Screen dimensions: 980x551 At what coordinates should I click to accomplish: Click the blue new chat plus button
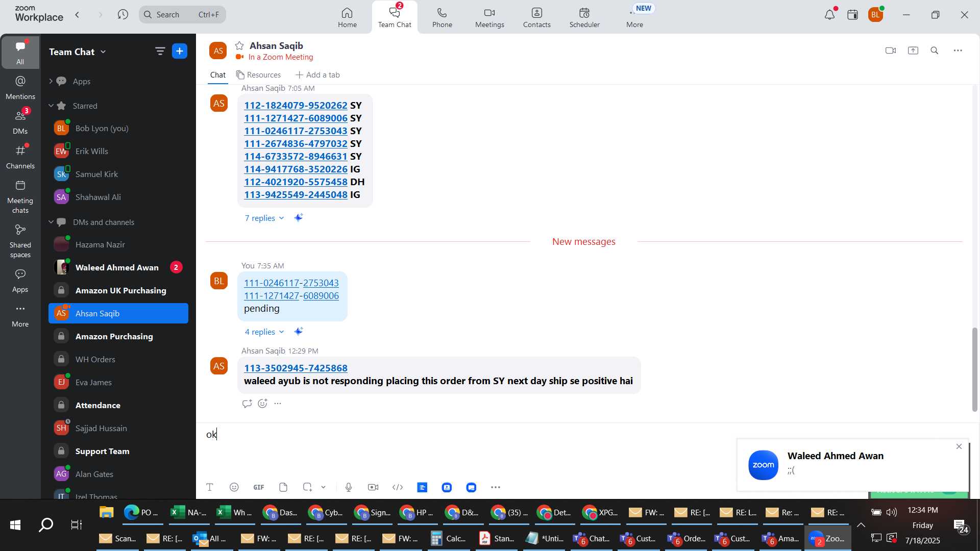[180, 51]
